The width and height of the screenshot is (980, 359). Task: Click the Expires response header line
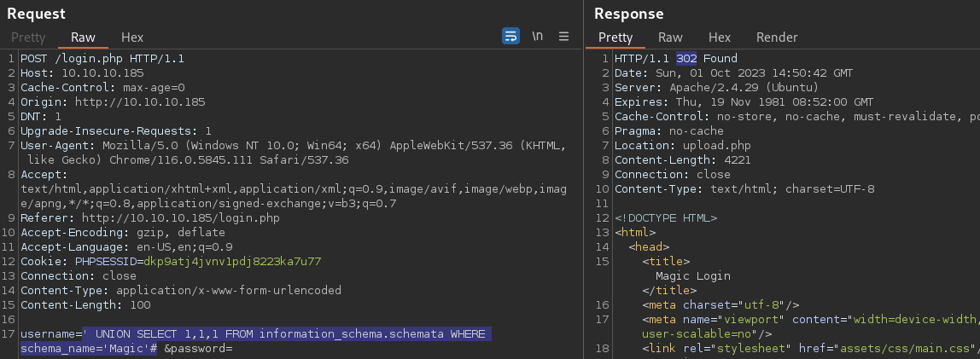pos(744,101)
